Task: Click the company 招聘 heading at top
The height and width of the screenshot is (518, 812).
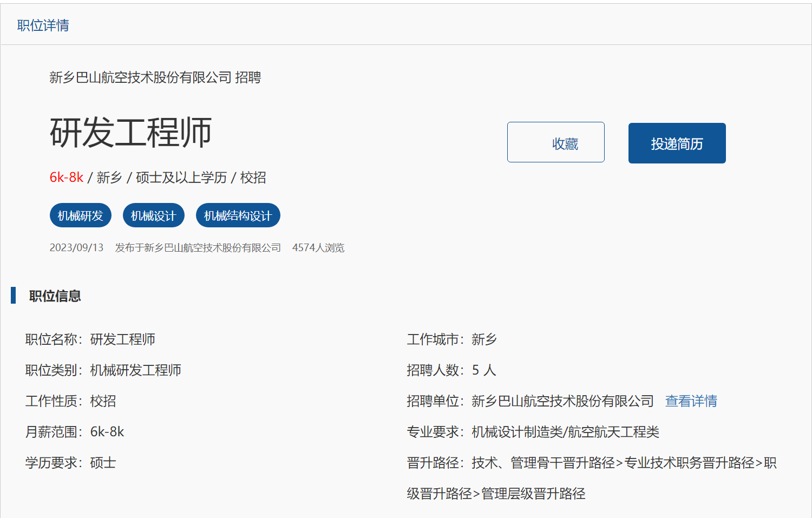Action: pos(155,77)
